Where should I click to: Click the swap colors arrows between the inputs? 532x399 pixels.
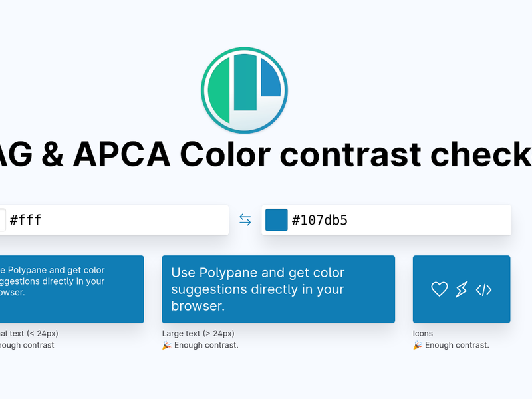pos(244,219)
